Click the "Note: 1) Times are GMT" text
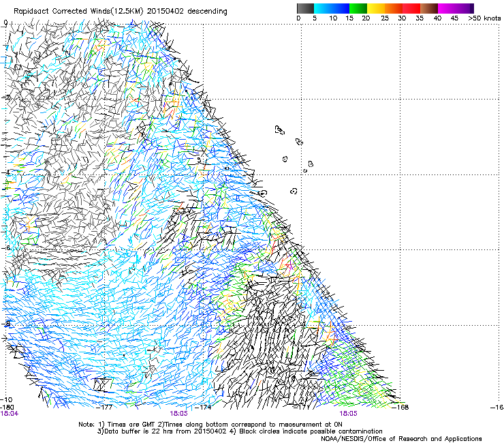The height and width of the screenshot is (443, 504). click(116, 425)
